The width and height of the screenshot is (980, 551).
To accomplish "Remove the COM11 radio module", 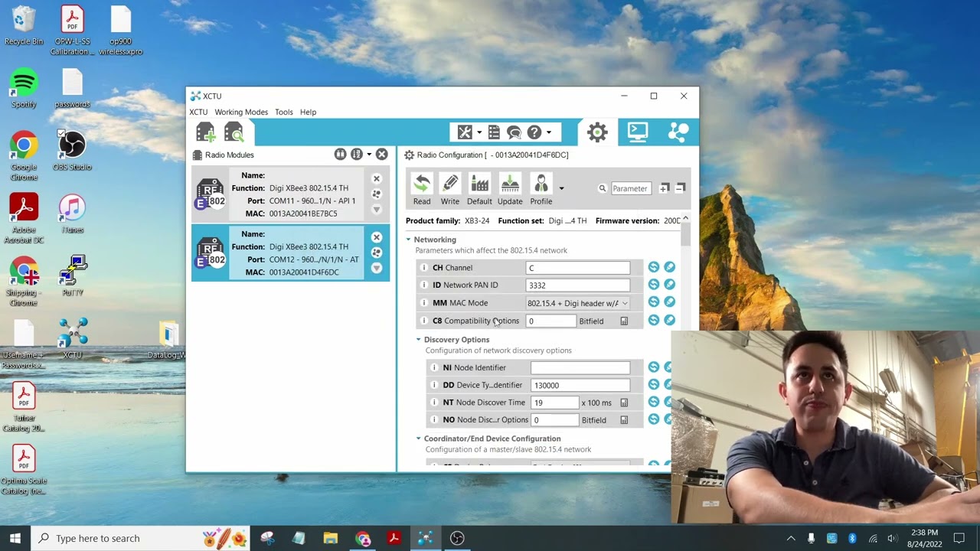I will (376, 178).
